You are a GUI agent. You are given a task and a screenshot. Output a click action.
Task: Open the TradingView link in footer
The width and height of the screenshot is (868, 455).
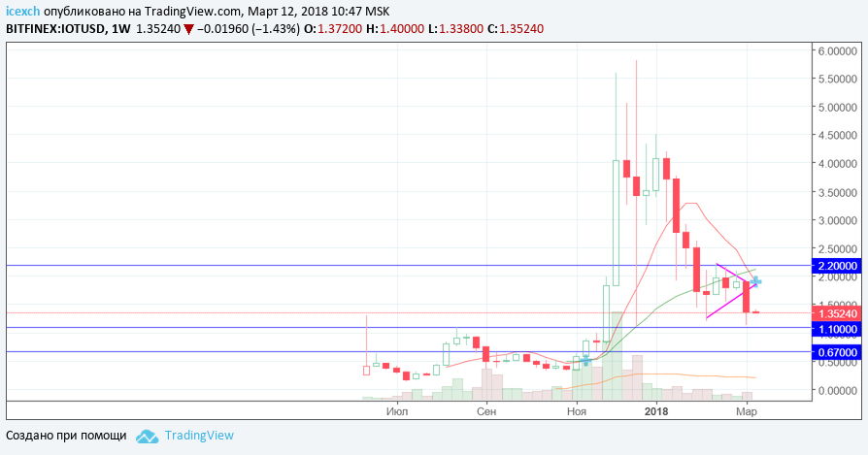click(x=199, y=436)
